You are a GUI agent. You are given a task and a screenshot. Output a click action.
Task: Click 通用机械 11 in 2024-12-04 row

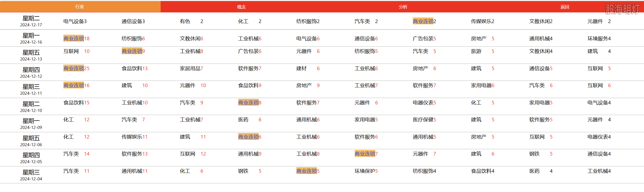(x=134, y=171)
